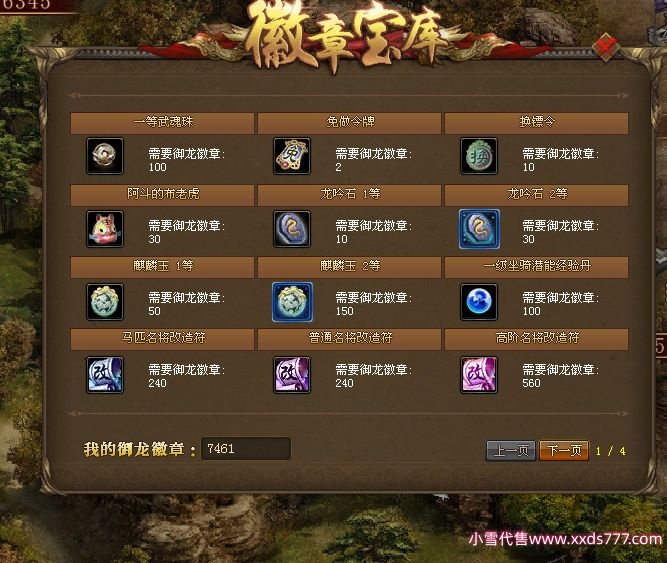Click the 麒麟玉 2等 header label
Image resolution: width=667 pixels, height=563 pixels.
coord(350,267)
